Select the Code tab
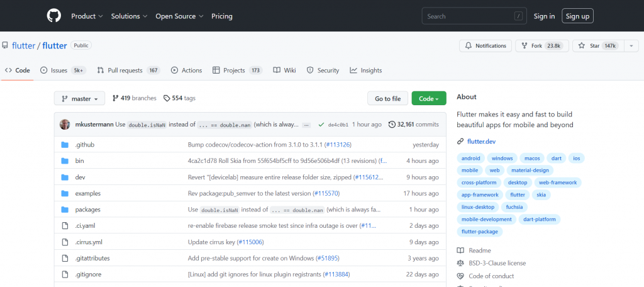The image size is (644, 287). pos(17,70)
